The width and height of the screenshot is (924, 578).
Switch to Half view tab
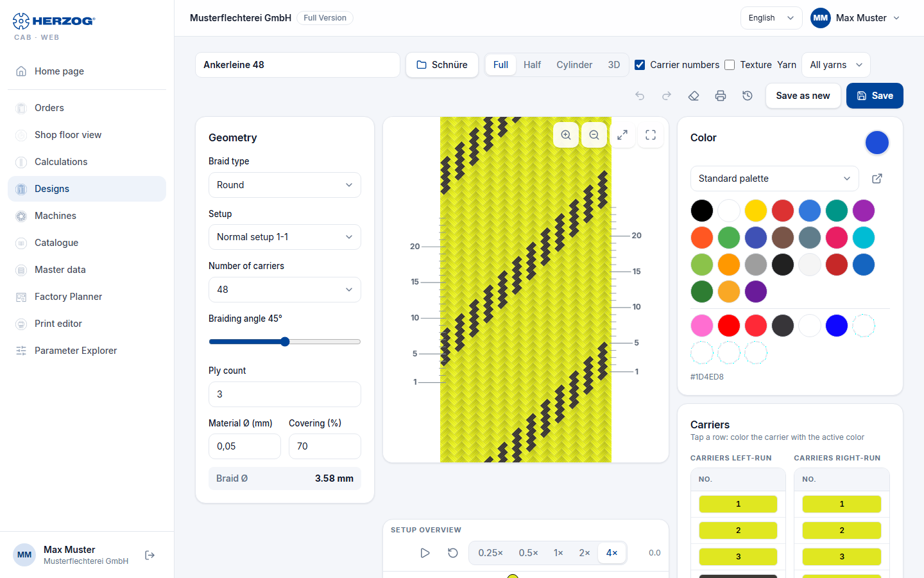532,65
